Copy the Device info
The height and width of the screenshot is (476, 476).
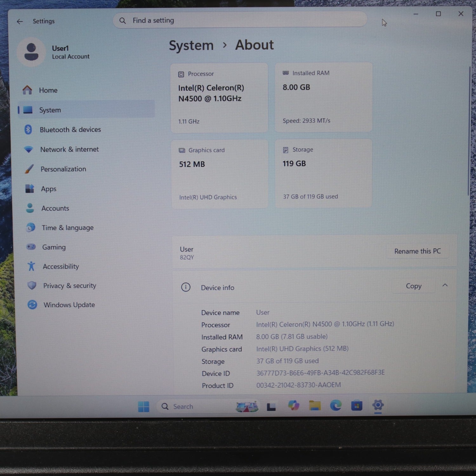(x=413, y=286)
